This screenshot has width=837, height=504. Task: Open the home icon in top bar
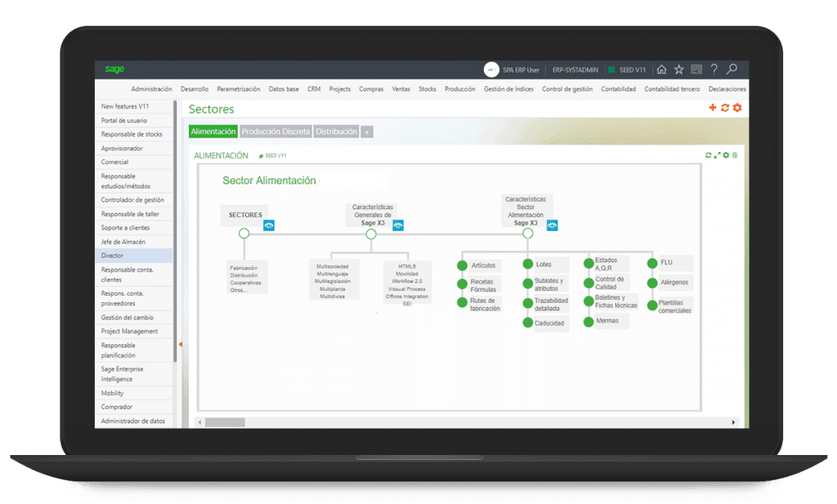click(x=661, y=69)
